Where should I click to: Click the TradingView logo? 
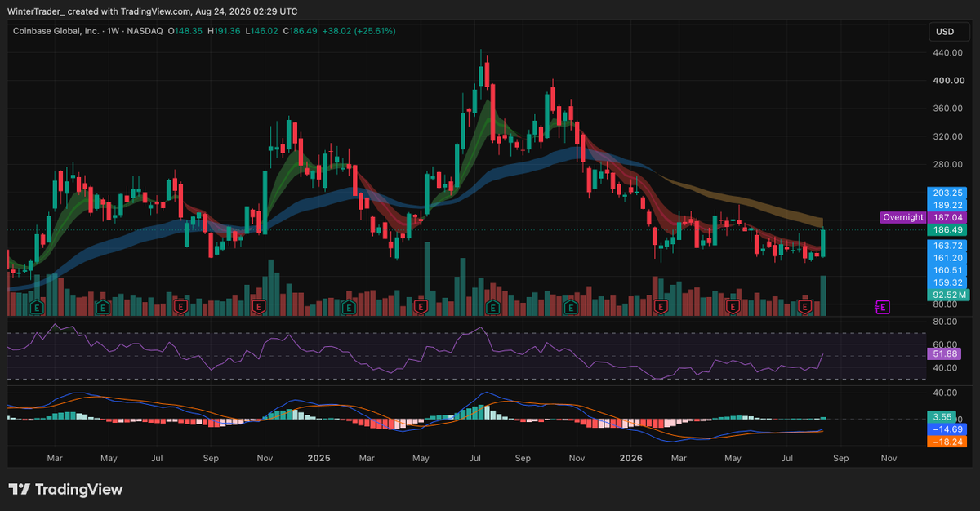(x=66, y=489)
